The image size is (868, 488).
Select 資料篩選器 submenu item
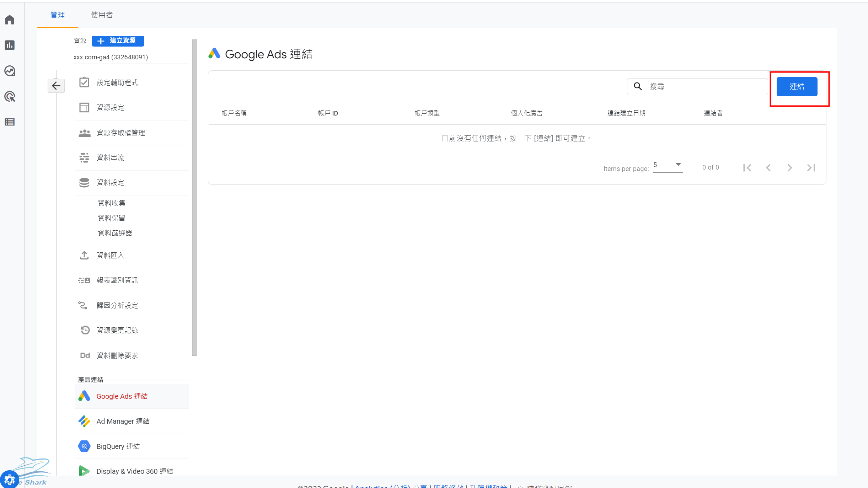[115, 233]
